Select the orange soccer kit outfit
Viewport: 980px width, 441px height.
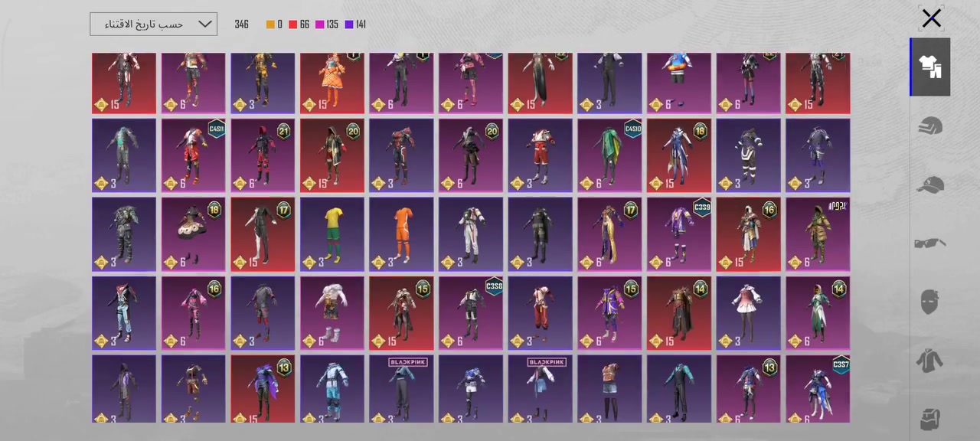(x=401, y=234)
